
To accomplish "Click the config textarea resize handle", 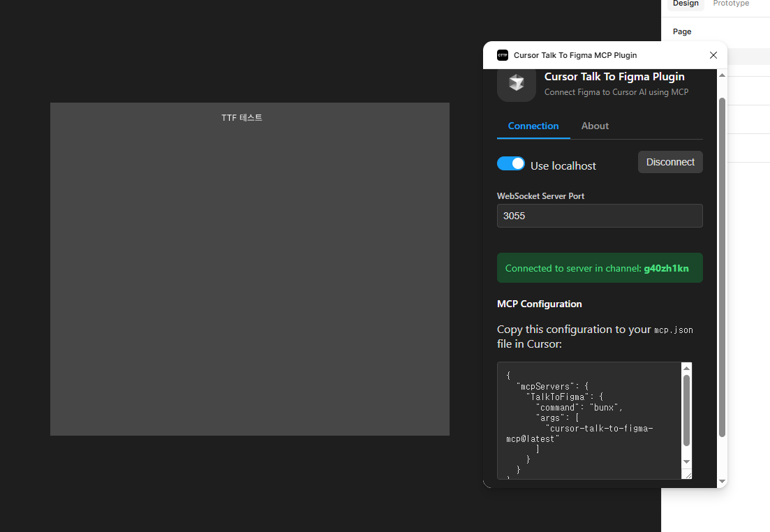I will click(688, 475).
